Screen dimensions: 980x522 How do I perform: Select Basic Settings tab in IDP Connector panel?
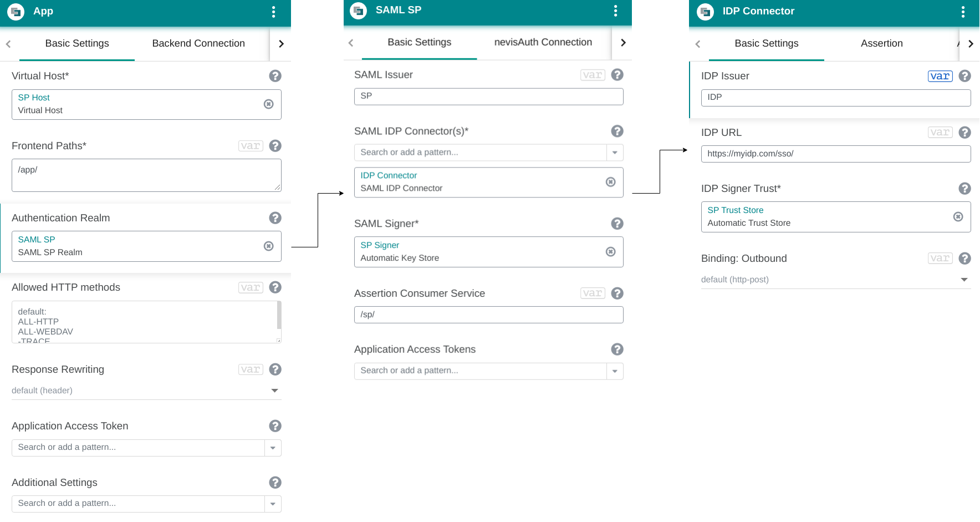click(x=767, y=44)
